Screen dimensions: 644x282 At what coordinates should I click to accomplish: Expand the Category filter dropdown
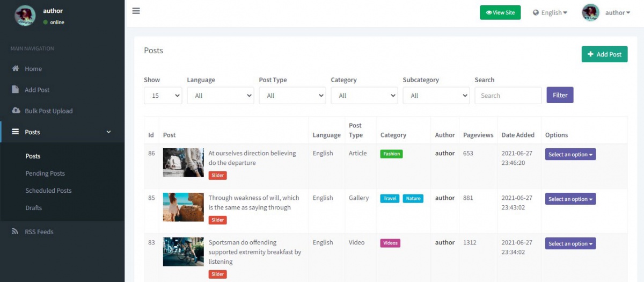(x=364, y=96)
